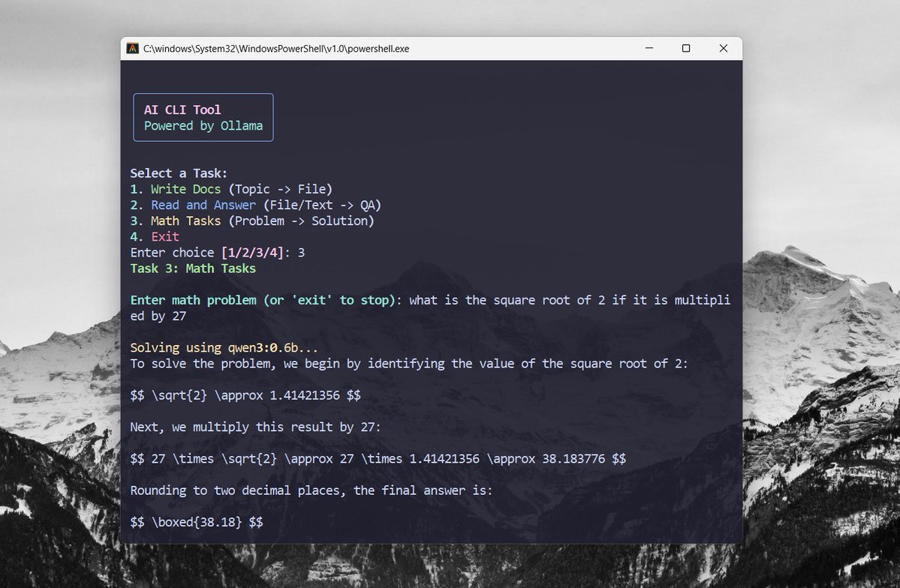Click the 'Select a Task:' heading
This screenshot has height=588, width=900.
pyautogui.click(x=178, y=172)
